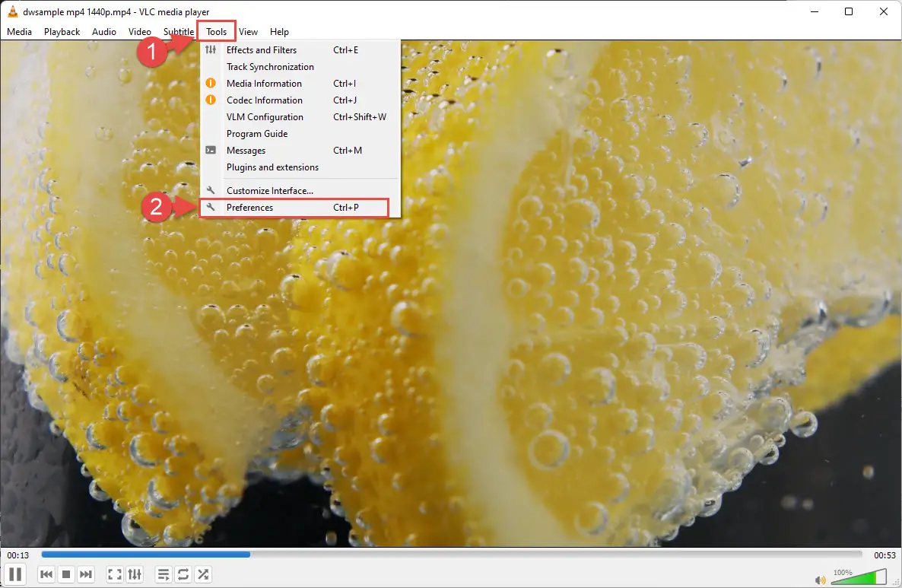Click the Messages terminal icon
Viewport: 902px width, 588px height.
(x=211, y=150)
